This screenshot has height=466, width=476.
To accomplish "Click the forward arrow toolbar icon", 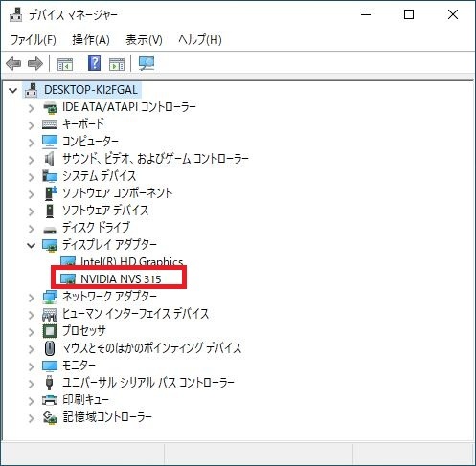I will tap(35, 63).
